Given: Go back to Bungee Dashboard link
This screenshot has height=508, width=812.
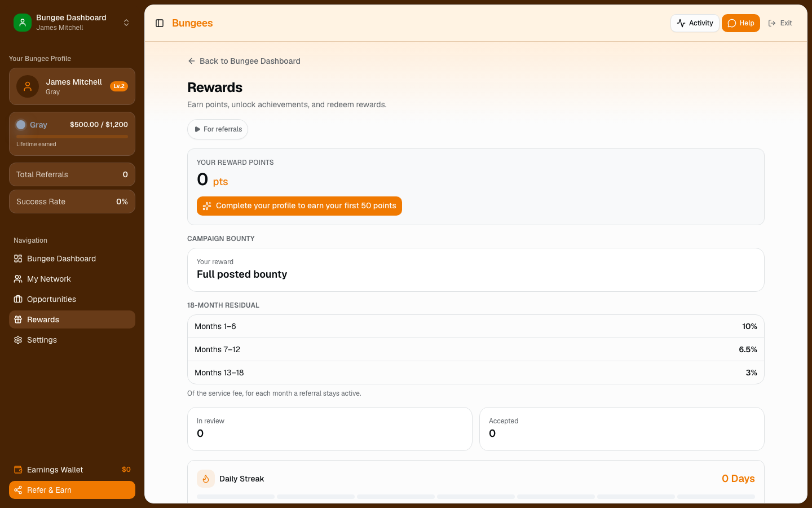Looking at the screenshot, I should click(x=244, y=61).
